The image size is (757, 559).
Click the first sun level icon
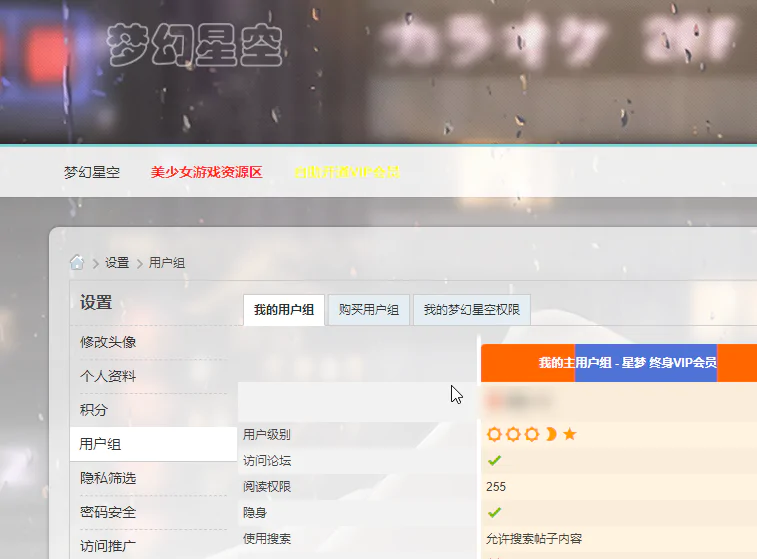tap(494, 434)
